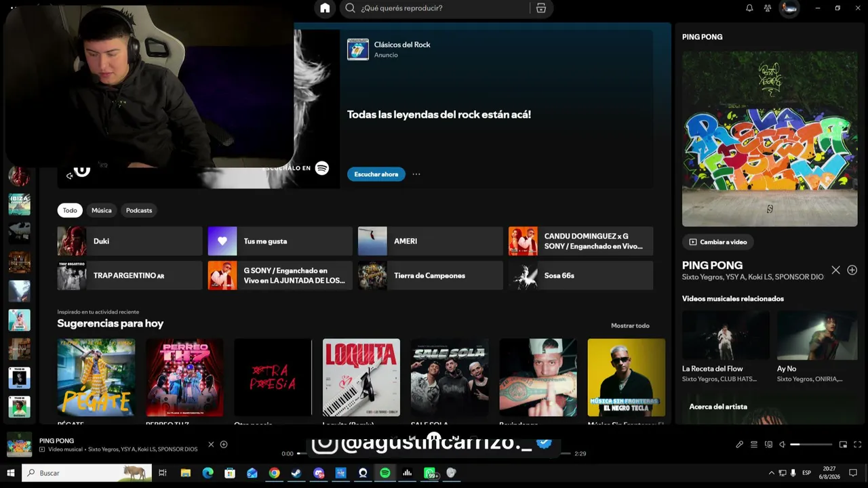The height and width of the screenshot is (488, 868).
Task: Open Microsoft Store from the taskbar
Action: pyautogui.click(x=230, y=473)
